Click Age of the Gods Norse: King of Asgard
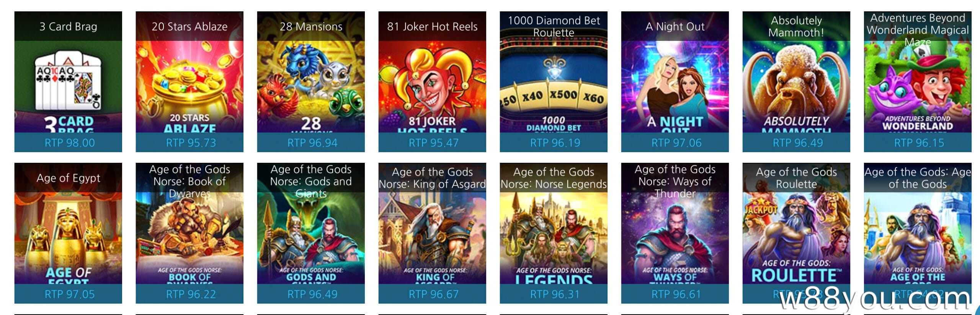 (x=432, y=233)
